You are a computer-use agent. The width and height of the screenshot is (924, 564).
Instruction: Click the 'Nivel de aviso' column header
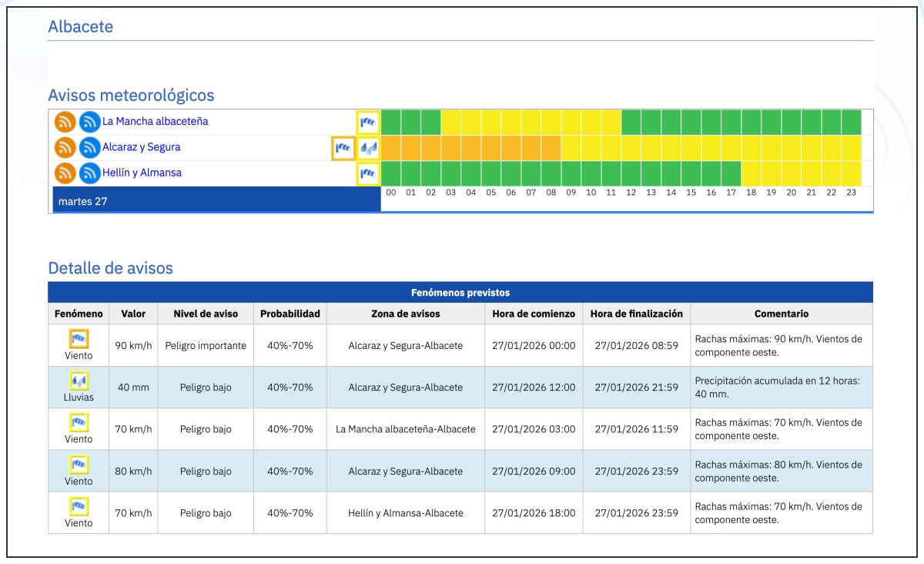click(206, 314)
